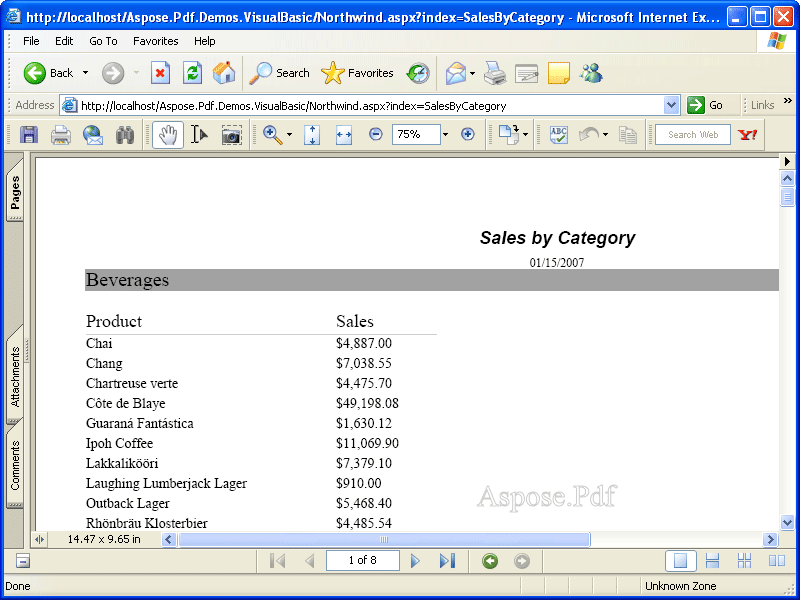Viewport: 800px width, 600px height.
Task: Go back with the Back button
Action: pyautogui.click(x=48, y=73)
